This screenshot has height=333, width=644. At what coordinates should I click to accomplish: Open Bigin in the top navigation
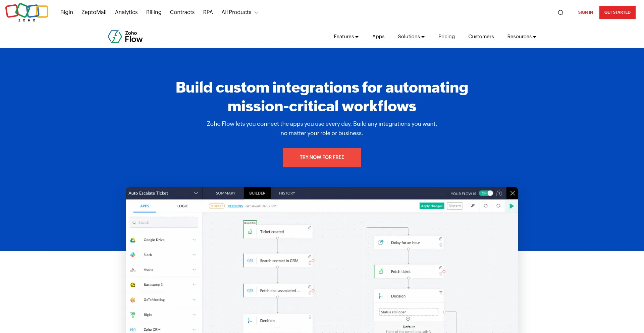click(67, 12)
